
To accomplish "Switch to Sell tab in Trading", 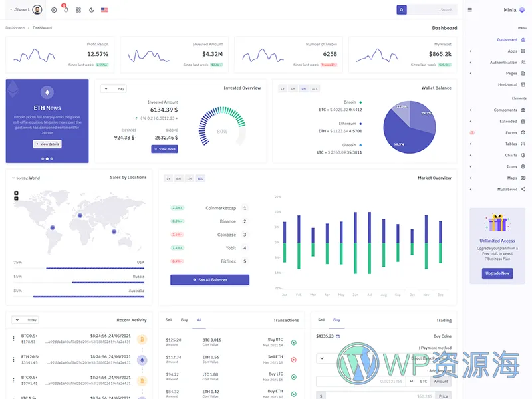I will click(321, 320).
